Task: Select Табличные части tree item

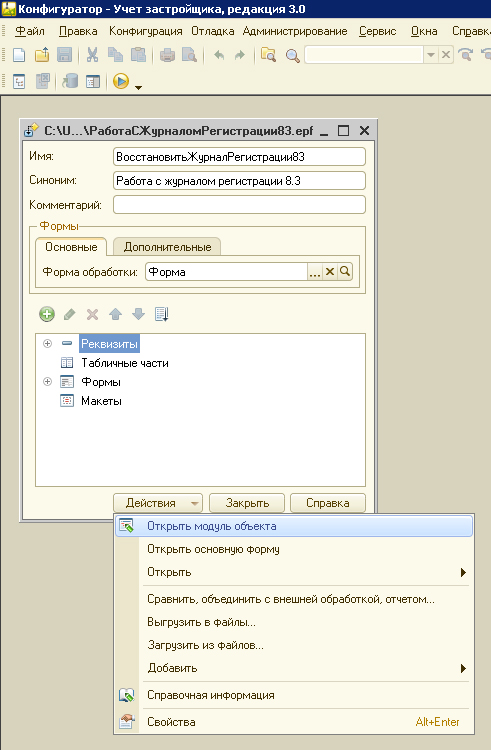Action: pyautogui.click(x=125, y=363)
